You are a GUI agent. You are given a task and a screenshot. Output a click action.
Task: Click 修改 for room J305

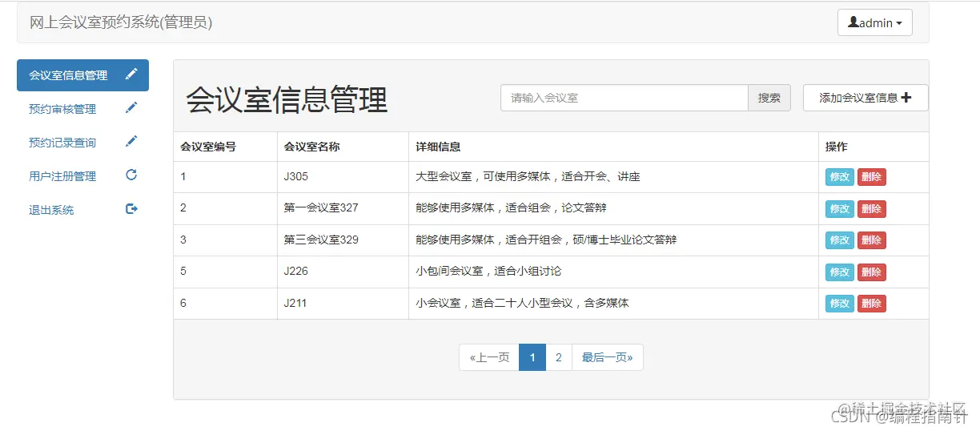point(840,177)
